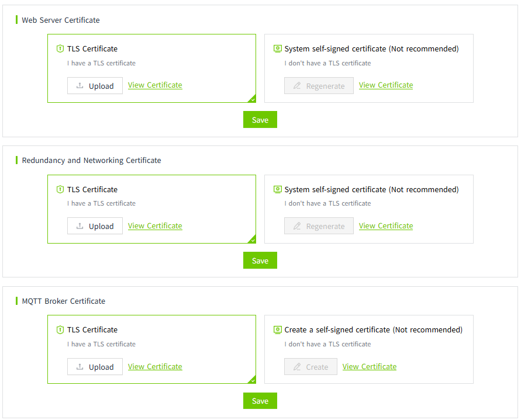Open View Certificate for the MQTT self-signed certificate
This screenshot has width=521, height=420.
pyautogui.click(x=370, y=367)
